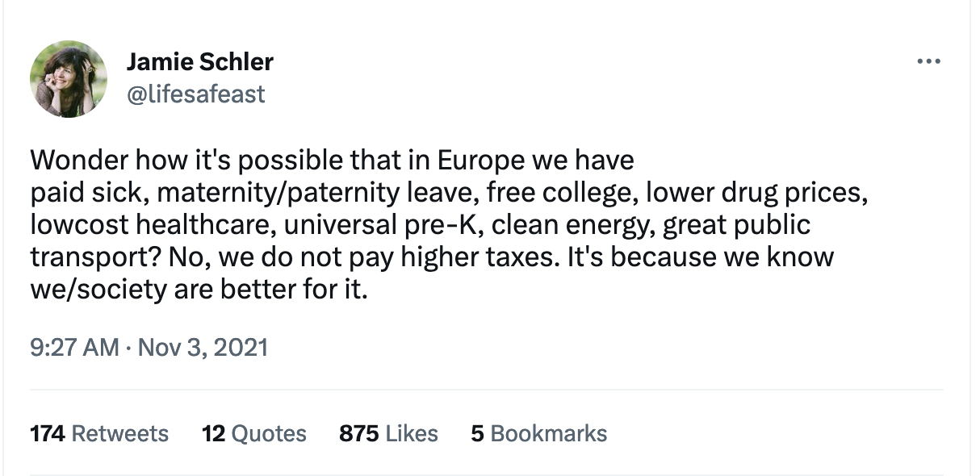Open the tweet's more options menu
980x476 pixels.
point(929,62)
